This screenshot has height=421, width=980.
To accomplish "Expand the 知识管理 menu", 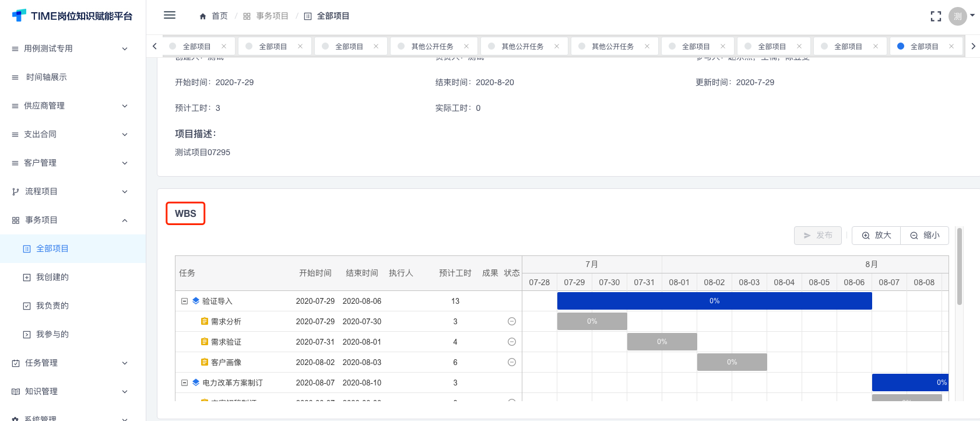I will [73, 391].
